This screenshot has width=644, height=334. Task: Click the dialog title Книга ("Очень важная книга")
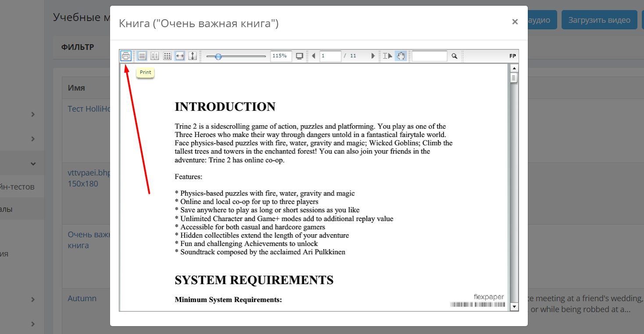pos(199,23)
